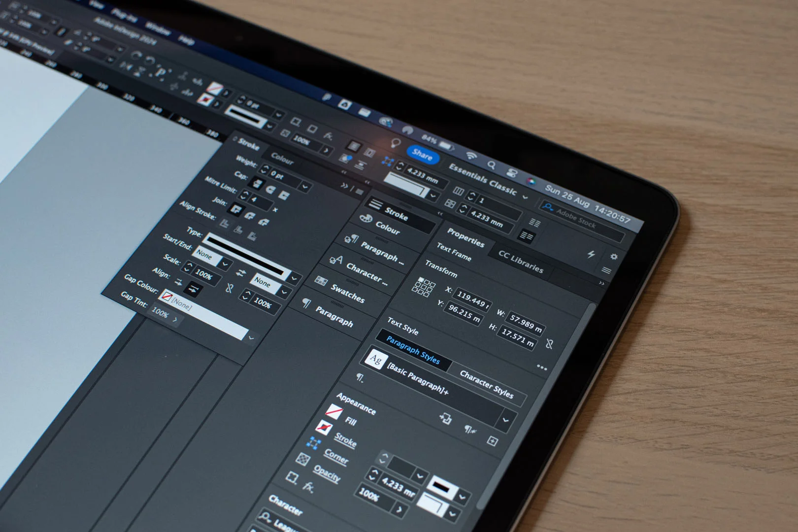This screenshot has width=798, height=532.
Task: Open Appearance stroke type dropdown
Action: pyautogui.click(x=462, y=498)
